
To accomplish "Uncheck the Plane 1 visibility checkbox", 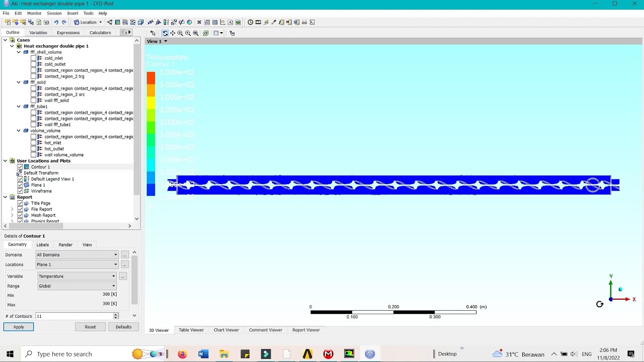I will (x=20, y=185).
